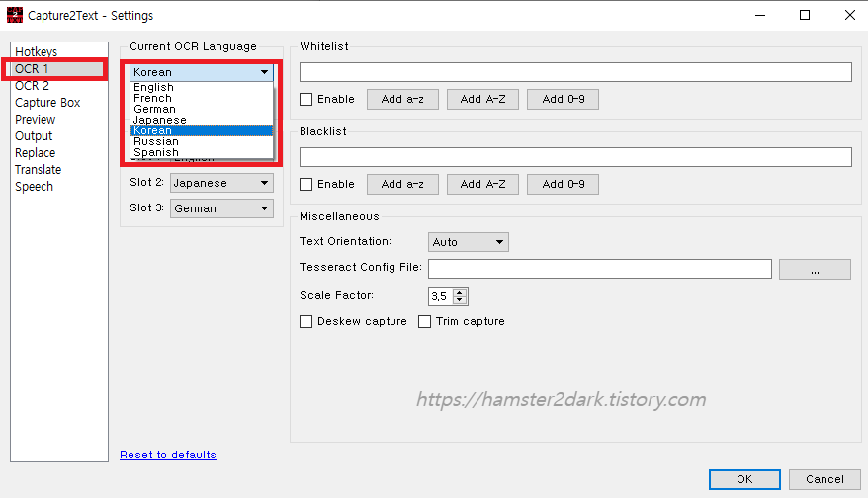
Task: Click the Tesseract Config File field
Action: (x=599, y=269)
